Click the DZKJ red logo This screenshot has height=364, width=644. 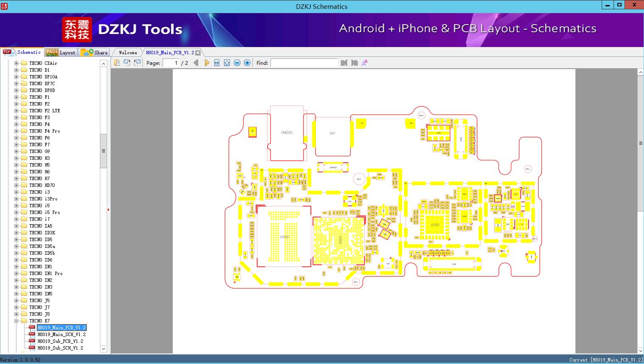coord(77,30)
